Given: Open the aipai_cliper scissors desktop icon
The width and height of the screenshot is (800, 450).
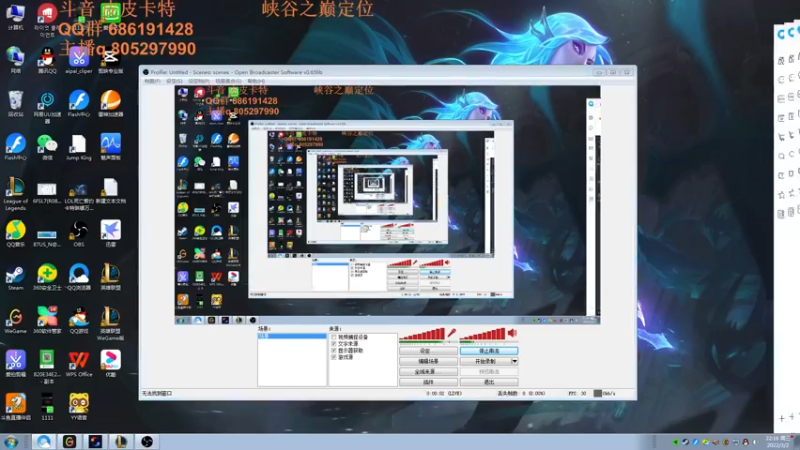Looking at the screenshot, I should point(79,60).
